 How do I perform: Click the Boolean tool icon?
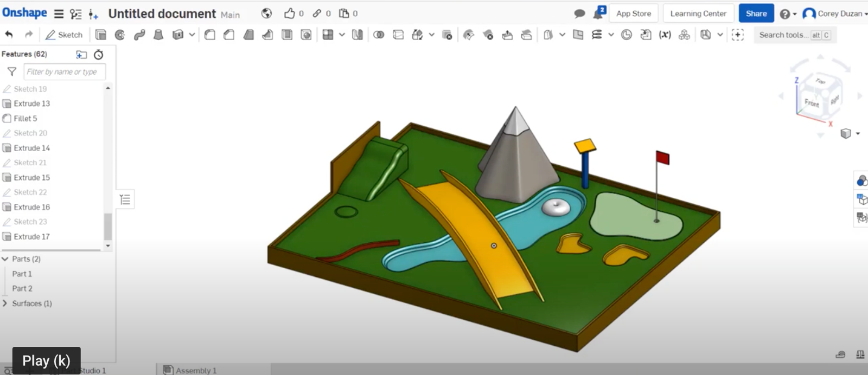379,35
